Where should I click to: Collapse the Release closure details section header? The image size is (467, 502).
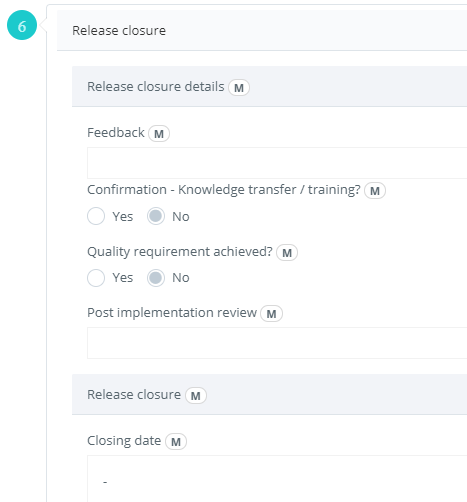[x=269, y=86]
